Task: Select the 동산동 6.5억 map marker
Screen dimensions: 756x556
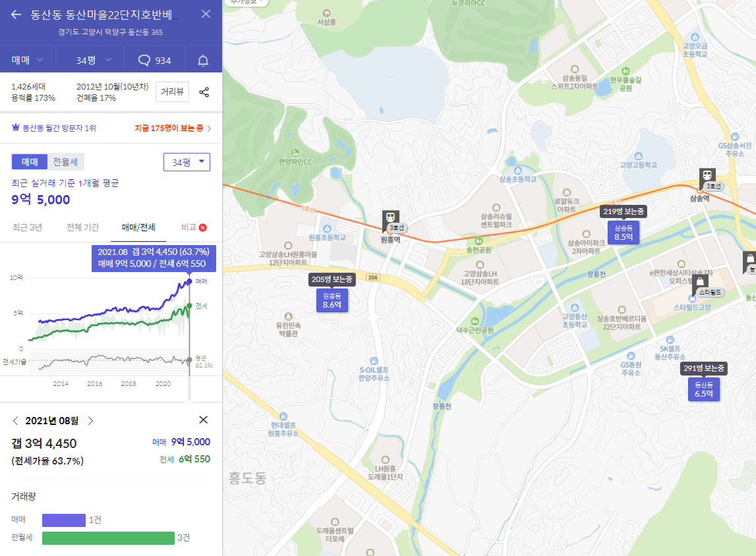Action: click(x=703, y=389)
